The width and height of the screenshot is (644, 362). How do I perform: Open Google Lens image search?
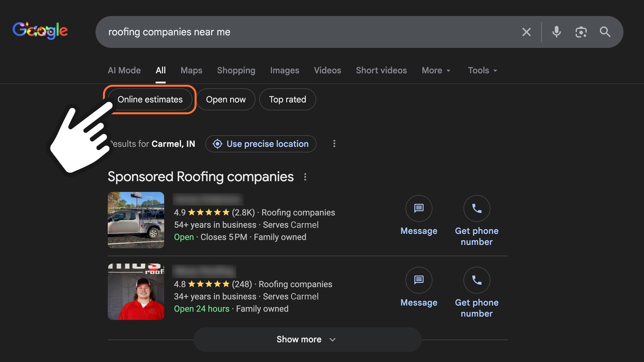[x=581, y=32]
